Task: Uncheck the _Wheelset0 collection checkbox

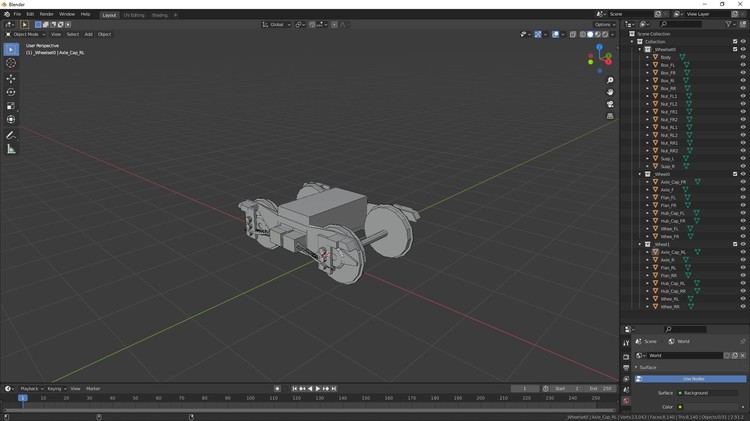Action: tap(735, 49)
